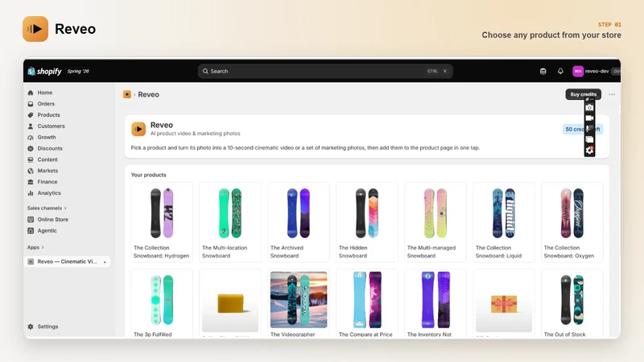Expand the Sales channels section
Image resolution: width=644 pixels, height=362 pixels.
[x=47, y=208]
